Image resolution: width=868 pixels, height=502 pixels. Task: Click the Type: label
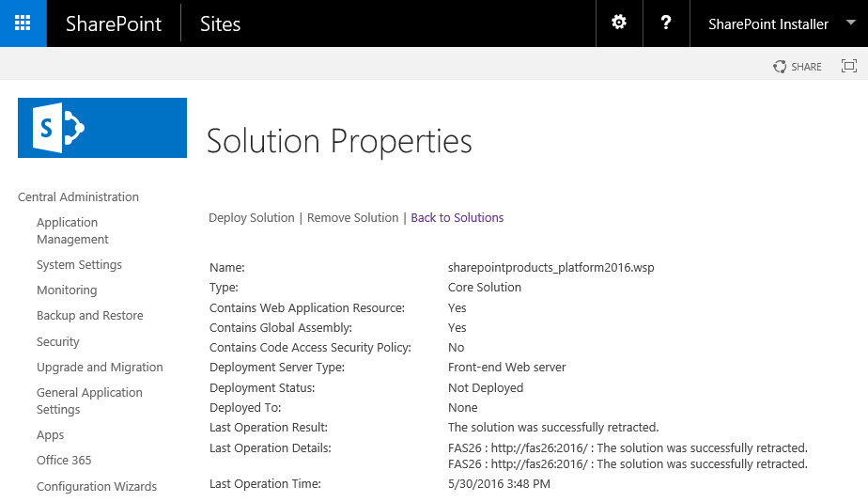click(224, 287)
